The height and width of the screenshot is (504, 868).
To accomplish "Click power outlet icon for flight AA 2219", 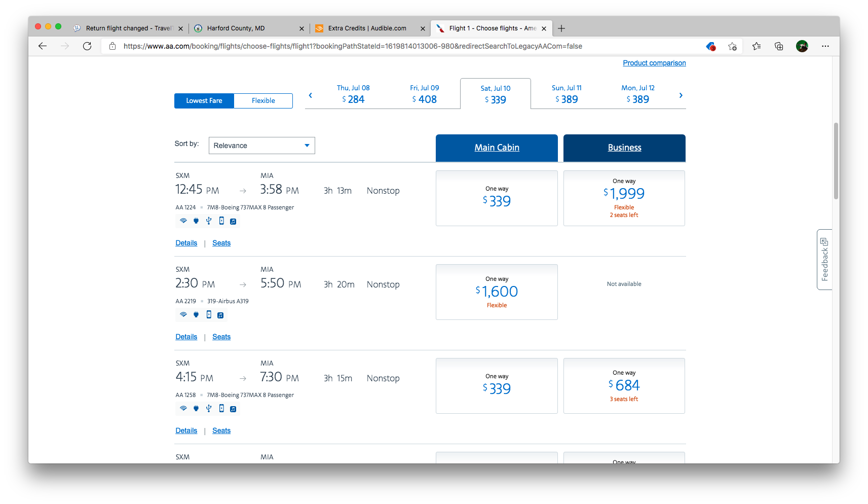I will [x=196, y=315].
